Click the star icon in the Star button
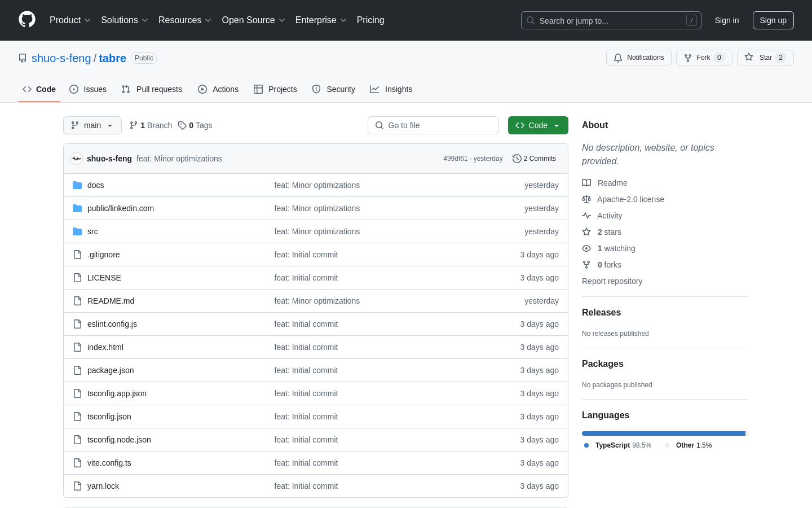The width and height of the screenshot is (812, 508). (x=749, y=57)
